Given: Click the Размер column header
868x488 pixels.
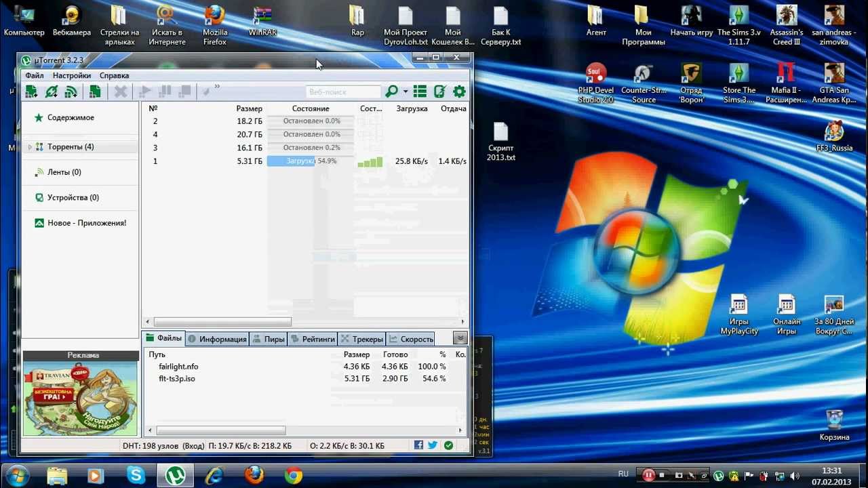Looking at the screenshot, I should pos(250,108).
